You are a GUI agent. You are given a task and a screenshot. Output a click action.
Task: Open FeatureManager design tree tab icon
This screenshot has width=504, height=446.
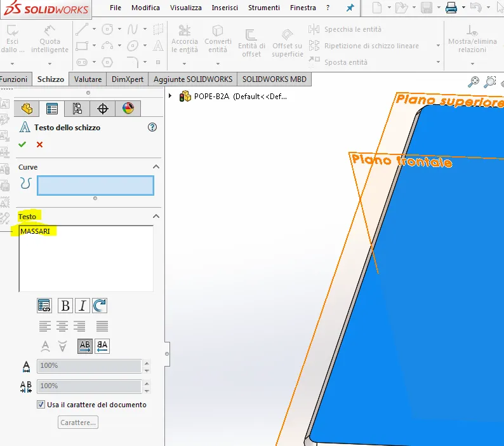[27, 109]
